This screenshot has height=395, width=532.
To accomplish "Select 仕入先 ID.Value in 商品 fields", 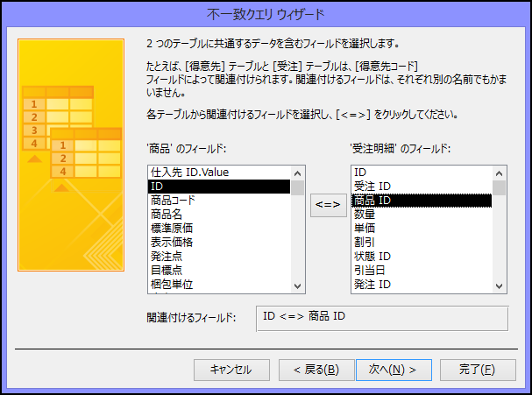I will 219,173.
